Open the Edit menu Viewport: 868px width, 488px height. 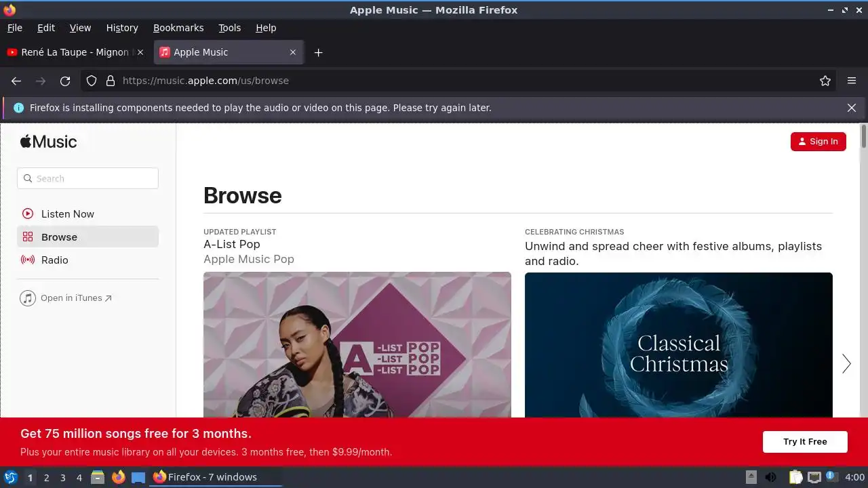[46, 28]
